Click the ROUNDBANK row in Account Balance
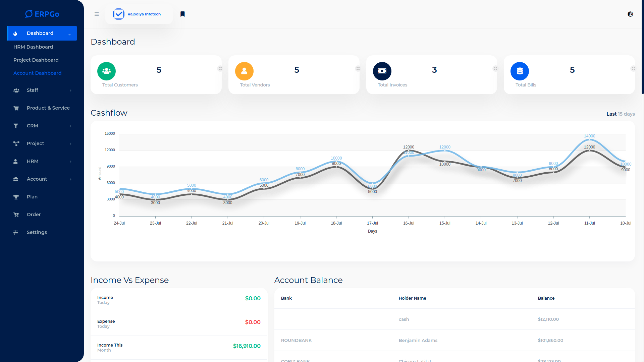The height and width of the screenshot is (362, 644). (296, 340)
